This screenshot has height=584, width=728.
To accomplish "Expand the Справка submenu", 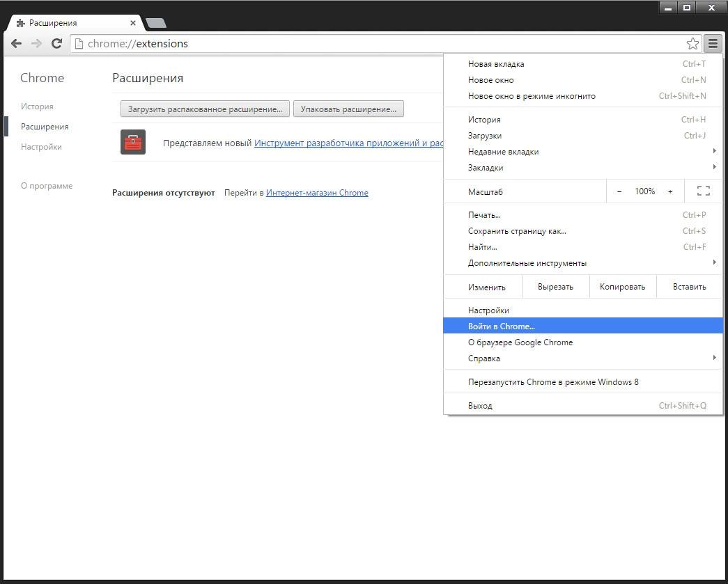I will pyautogui.click(x=583, y=358).
